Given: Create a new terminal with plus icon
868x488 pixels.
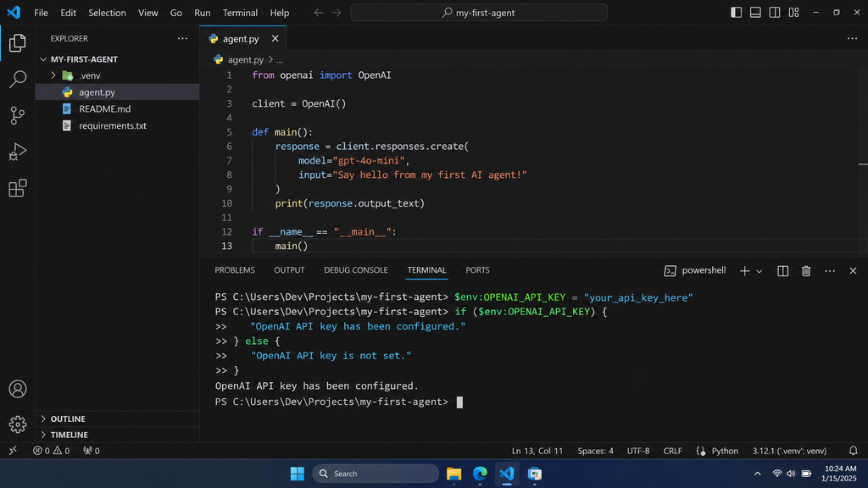Looking at the screenshot, I should (744, 270).
